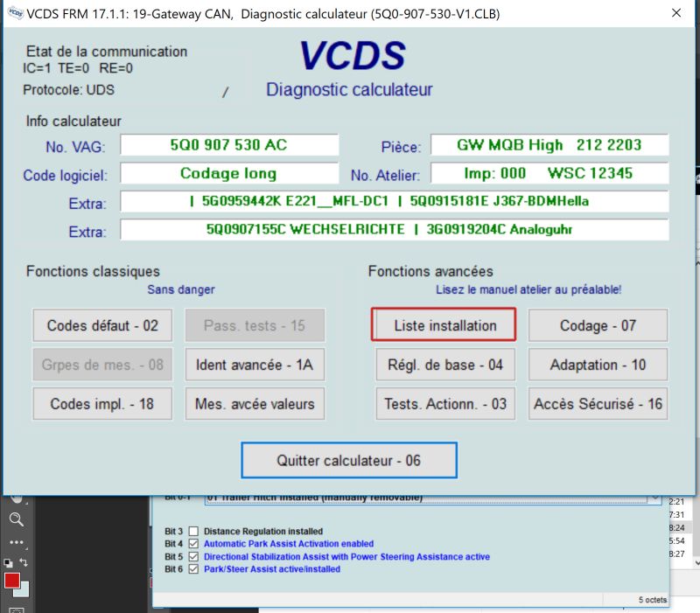Close the VCDS diagnostic window
The image size is (700, 613).
(676, 13)
